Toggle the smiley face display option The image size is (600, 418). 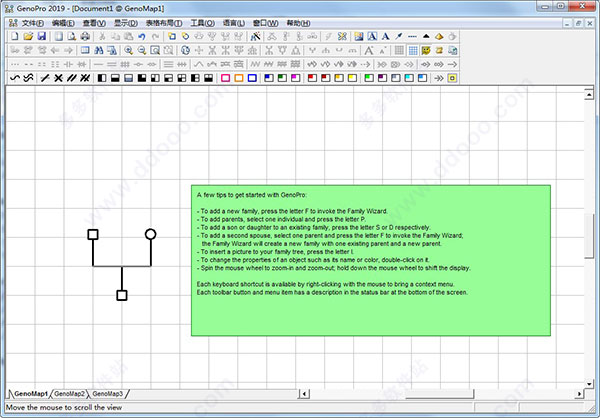tap(426, 50)
